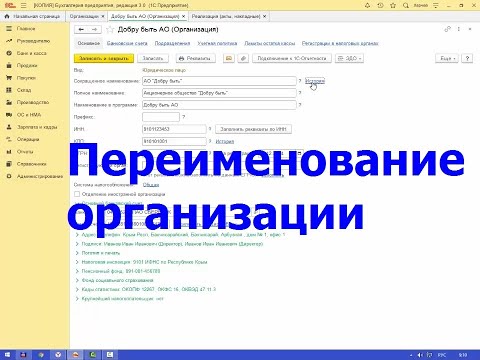This screenshot has width=480, height=360.
Task: Click the Записать button
Action: (x=153, y=58)
